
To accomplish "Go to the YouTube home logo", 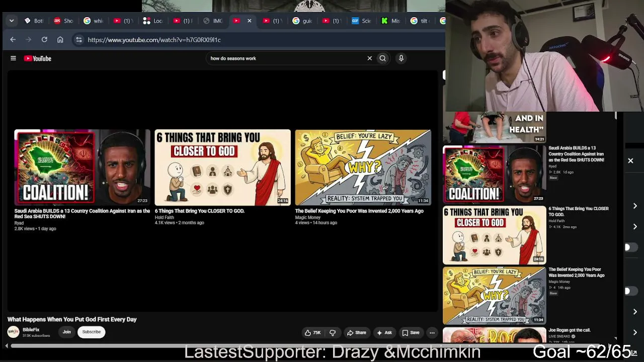I will coord(37,58).
